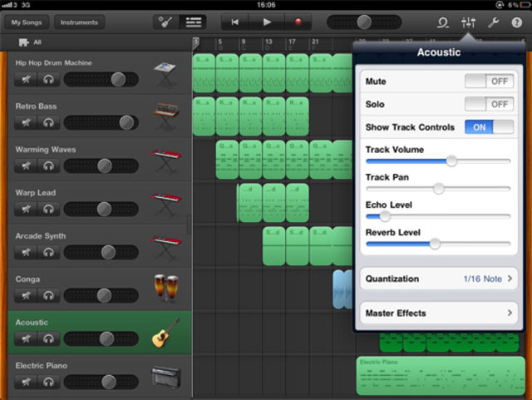The image size is (532, 400).
Task: Toggle the Mute switch in Acoustic panel
Action: tap(489, 81)
